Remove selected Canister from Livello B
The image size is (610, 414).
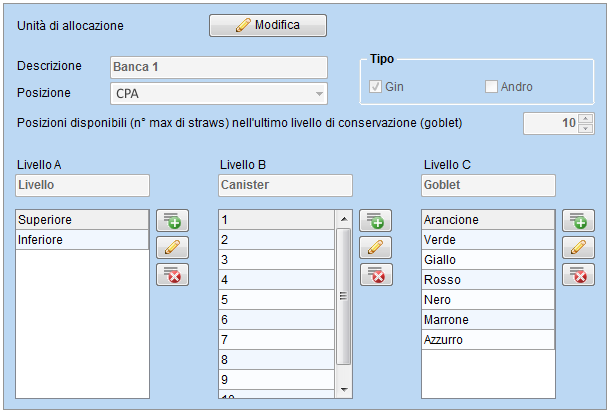(375, 275)
